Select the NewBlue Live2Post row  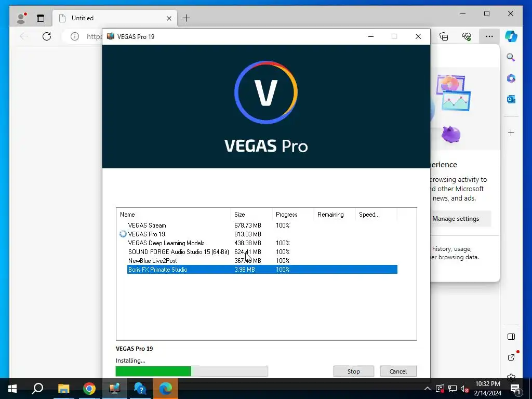pyautogui.click(x=262, y=261)
